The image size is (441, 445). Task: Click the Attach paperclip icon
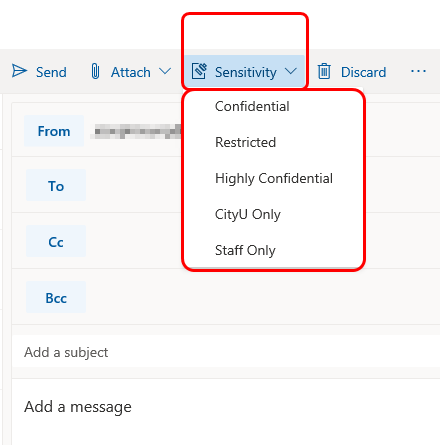[95, 71]
